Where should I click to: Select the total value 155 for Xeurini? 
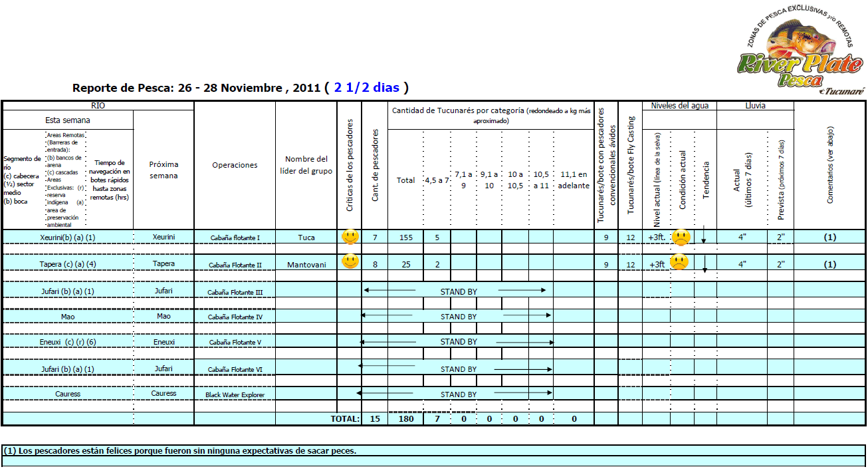tap(405, 237)
